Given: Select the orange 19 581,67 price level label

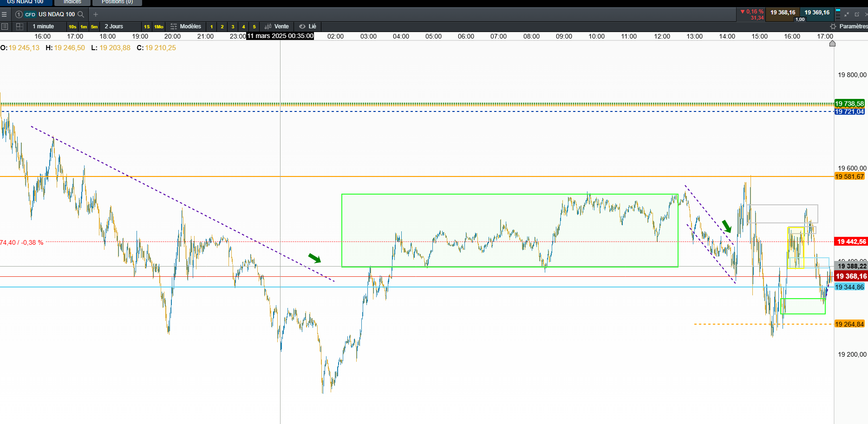Looking at the screenshot, I should pos(849,176).
